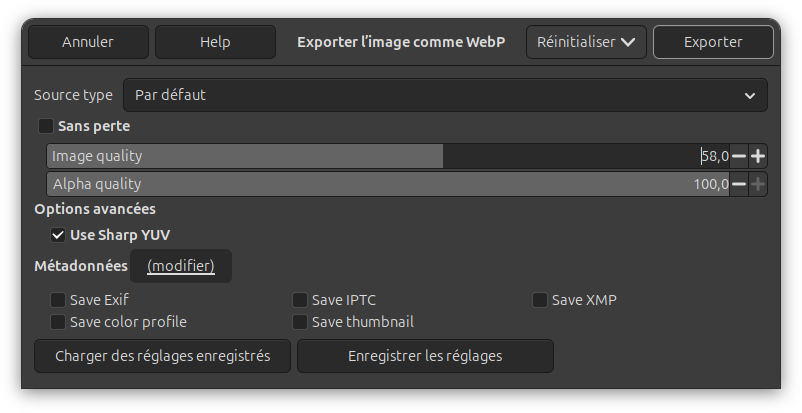Uncheck Use Sharp YUV option
Screen dimensions: 802x413
(x=58, y=235)
